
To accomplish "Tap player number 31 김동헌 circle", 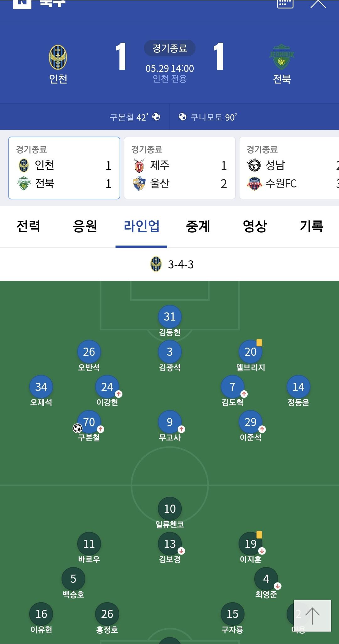I will coord(170,317).
